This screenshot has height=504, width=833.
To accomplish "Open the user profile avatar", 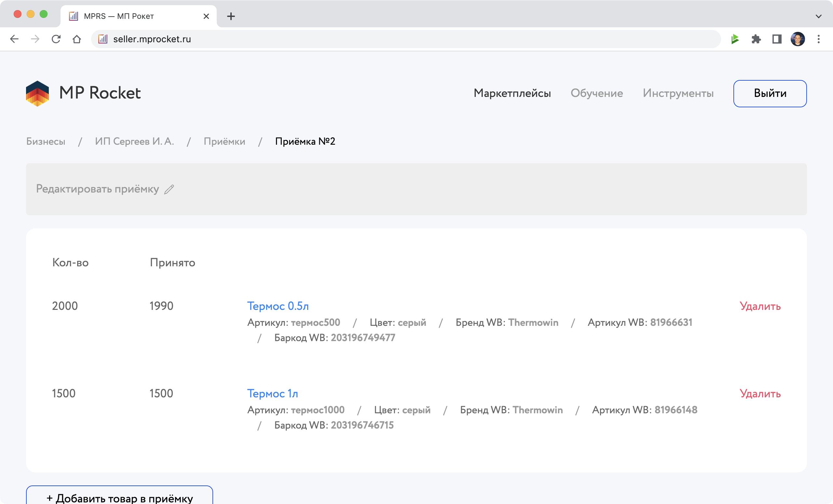I will pyautogui.click(x=798, y=39).
